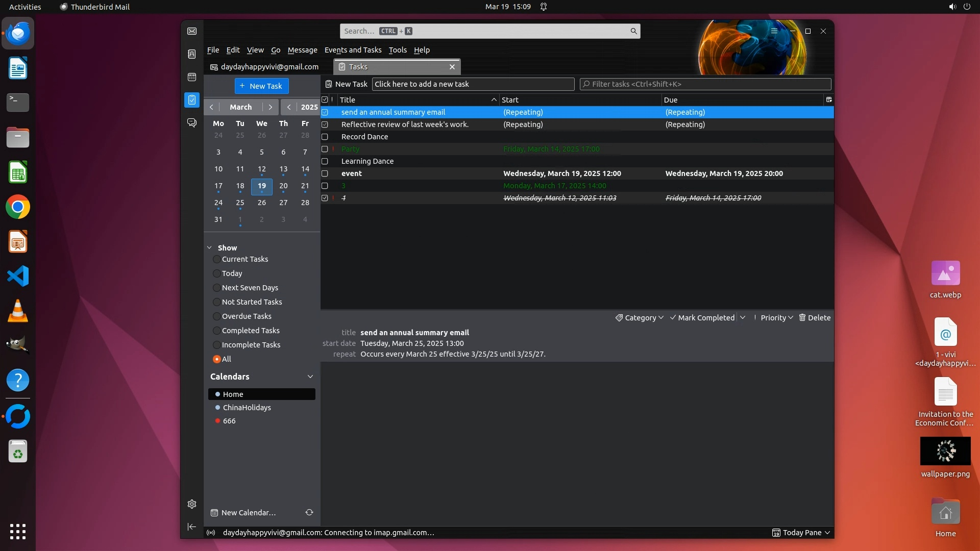Open the Mail space icon in sidebar

pos(192,31)
